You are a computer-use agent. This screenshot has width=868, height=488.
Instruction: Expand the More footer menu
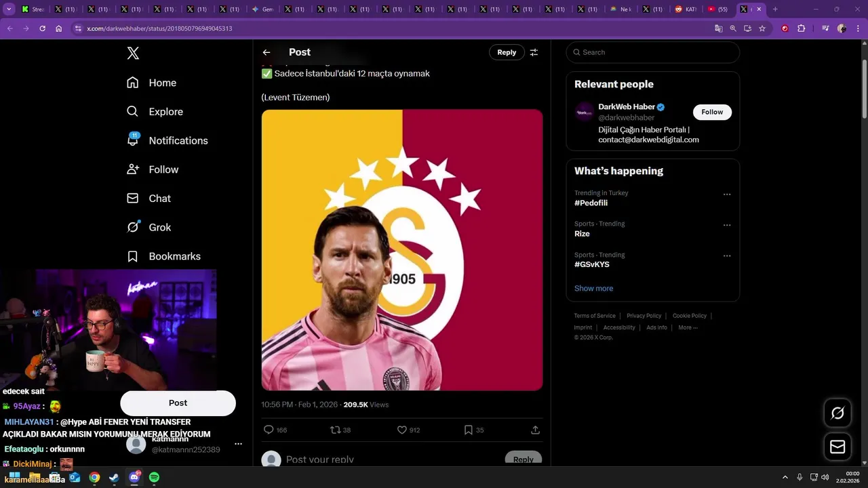point(688,327)
